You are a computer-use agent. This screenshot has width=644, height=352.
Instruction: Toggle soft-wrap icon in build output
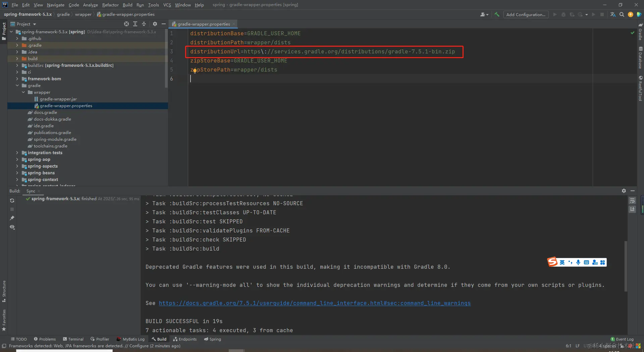point(632,201)
